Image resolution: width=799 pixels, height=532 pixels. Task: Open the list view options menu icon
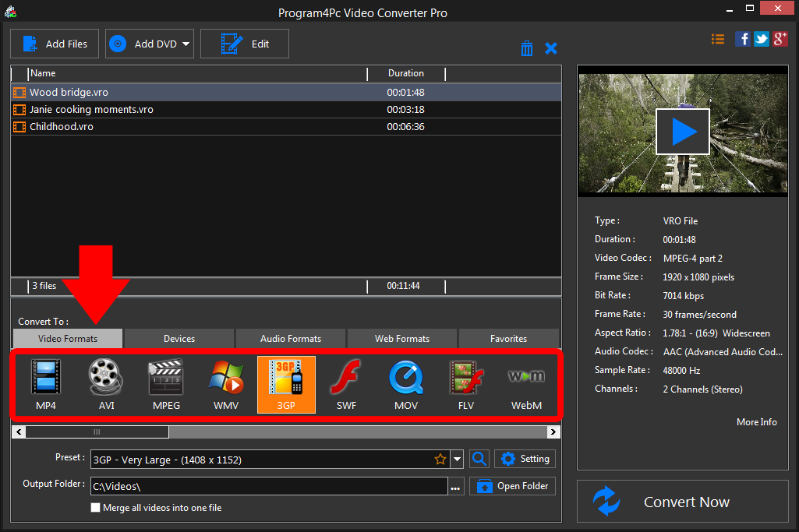pos(718,39)
